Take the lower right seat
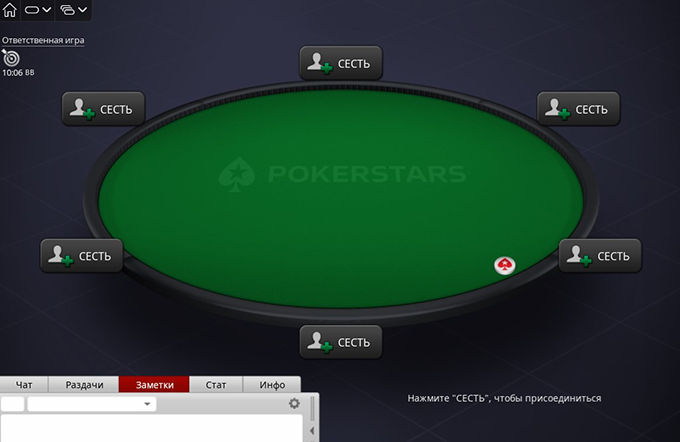Image resolution: width=680 pixels, height=442 pixels. (600, 256)
